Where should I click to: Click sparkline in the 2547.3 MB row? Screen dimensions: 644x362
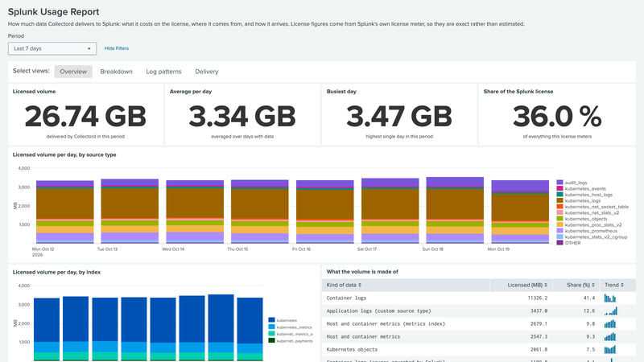coord(610,336)
